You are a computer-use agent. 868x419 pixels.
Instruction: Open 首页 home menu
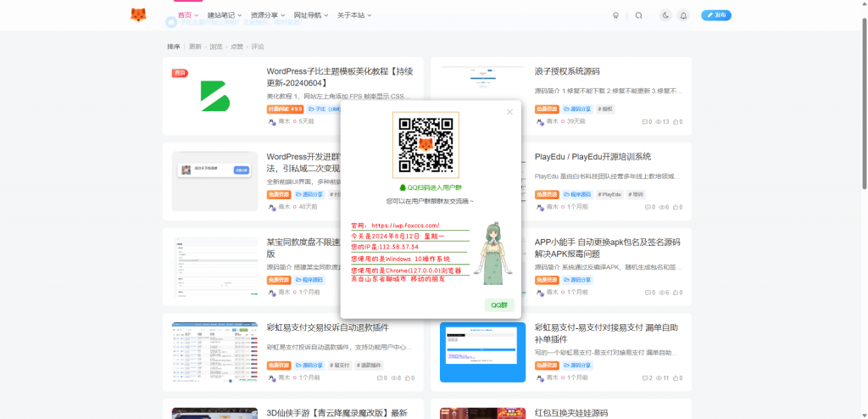pos(187,15)
